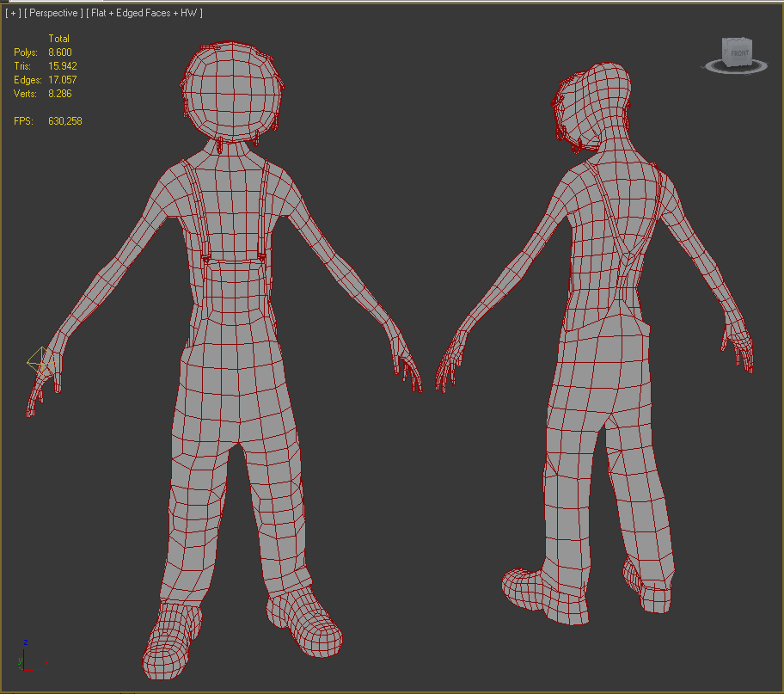Click the Edges value 17.057
The height and width of the screenshot is (694, 784).
pyautogui.click(x=63, y=80)
